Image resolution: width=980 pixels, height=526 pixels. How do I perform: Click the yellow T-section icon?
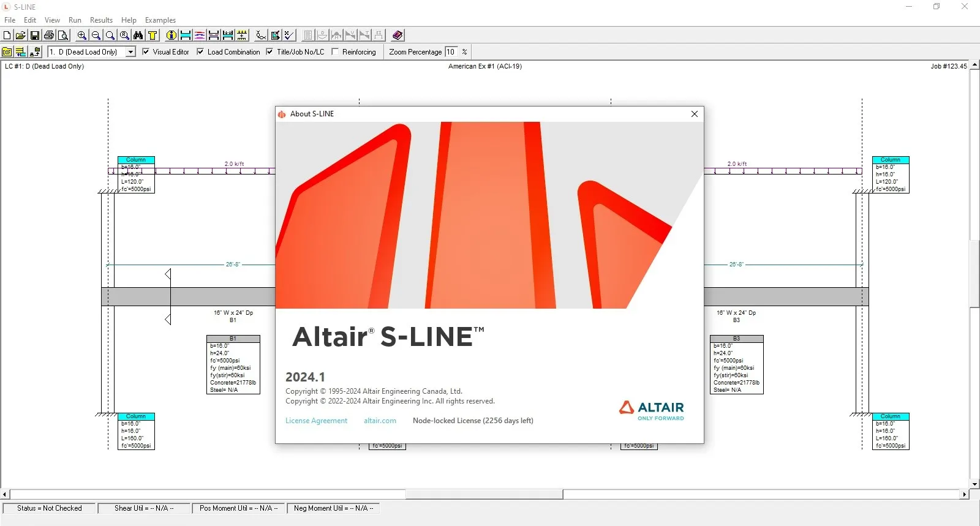click(x=153, y=36)
